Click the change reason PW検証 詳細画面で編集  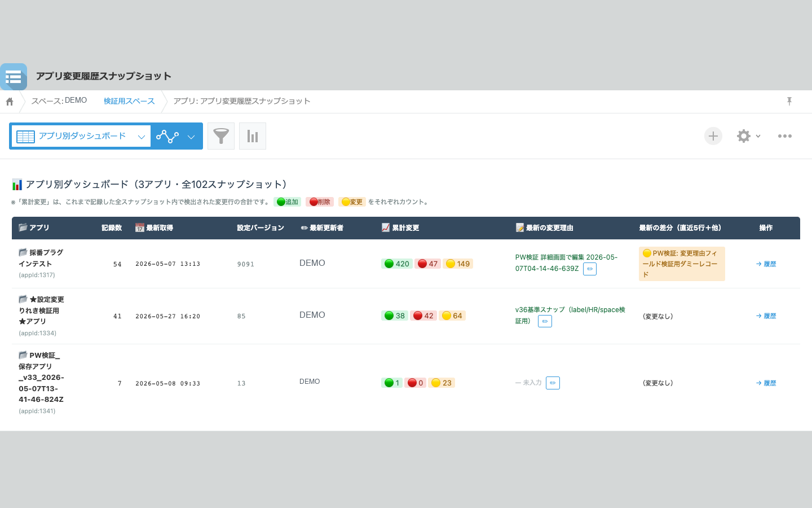click(x=566, y=262)
